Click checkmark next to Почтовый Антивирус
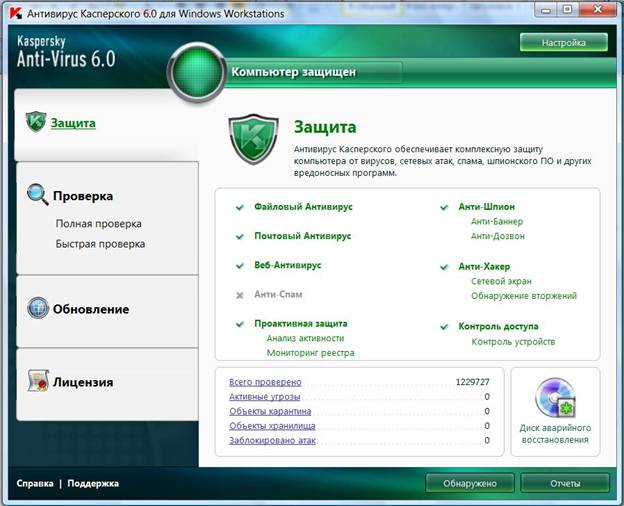Image resolution: width=624 pixels, height=506 pixels. (x=240, y=236)
